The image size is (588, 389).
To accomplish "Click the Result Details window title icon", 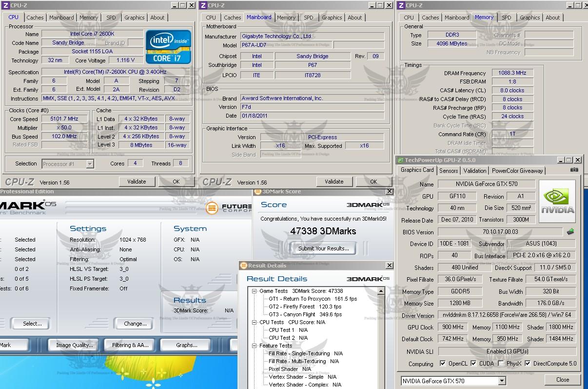I will 244,266.
